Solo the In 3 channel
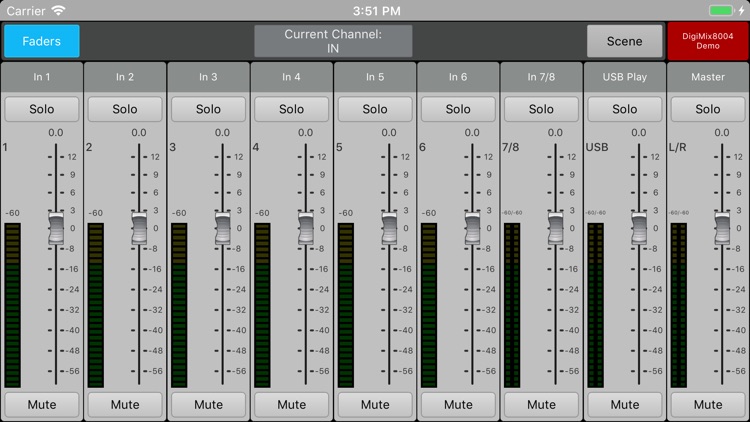This screenshot has height=422, width=750. point(208,109)
